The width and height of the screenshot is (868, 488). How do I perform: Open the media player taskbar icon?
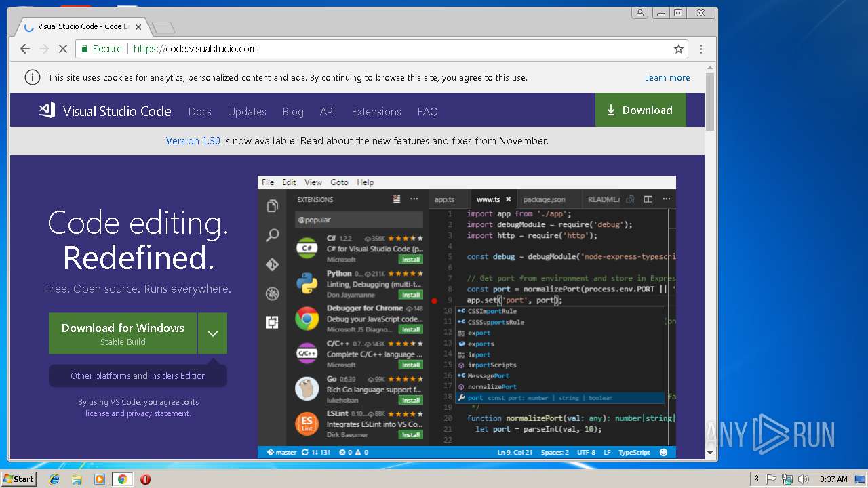tap(100, 479)
